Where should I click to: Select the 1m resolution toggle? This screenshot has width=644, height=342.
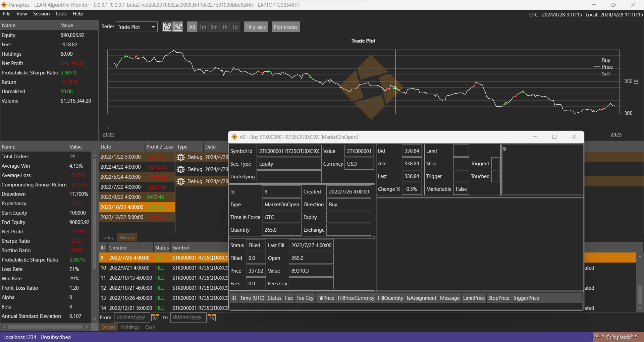pyautogui.click(x=203, y=27)
